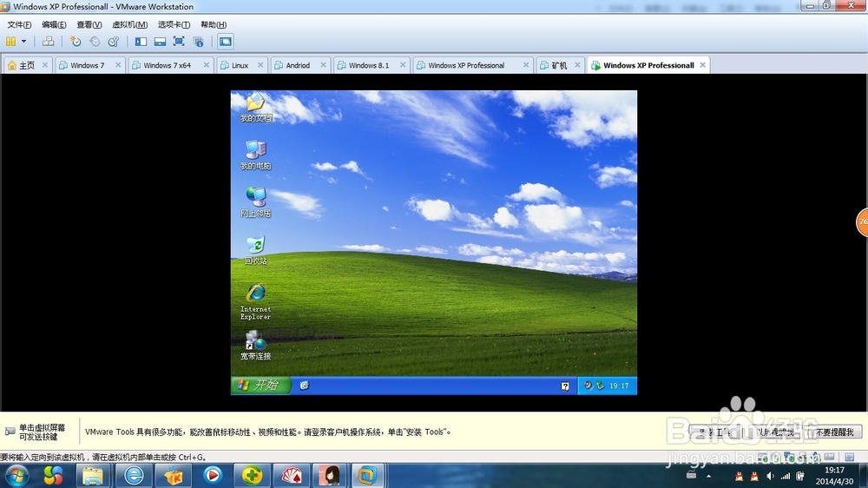Select 我的文档 icon on XP desktop
The height and width of the screenshot is (488, 868).
tap(256, 108)
